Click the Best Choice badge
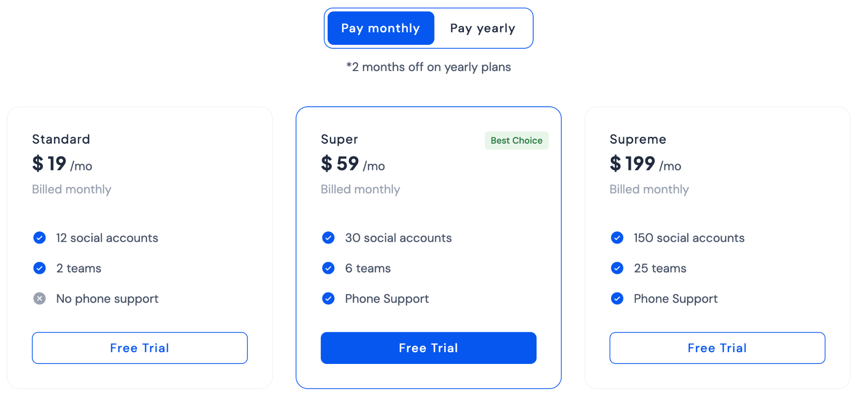Screen dimensions: 868x408 tap(517, 140)
